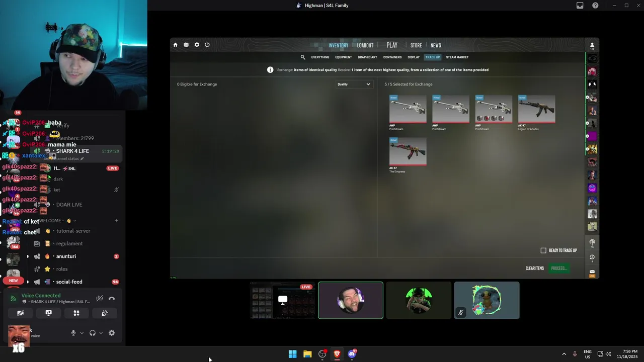
Task: Click the Proceed button
Action: pos(559,268)
